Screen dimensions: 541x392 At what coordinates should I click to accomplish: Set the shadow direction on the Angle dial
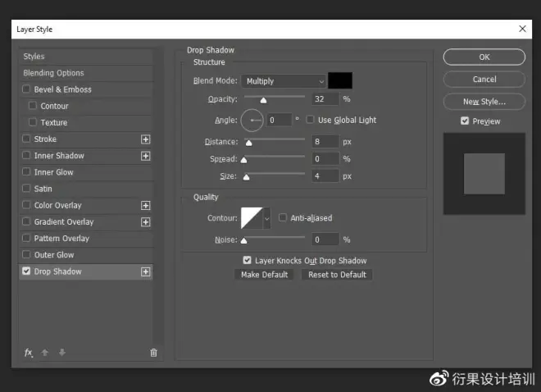coord(252,120)
